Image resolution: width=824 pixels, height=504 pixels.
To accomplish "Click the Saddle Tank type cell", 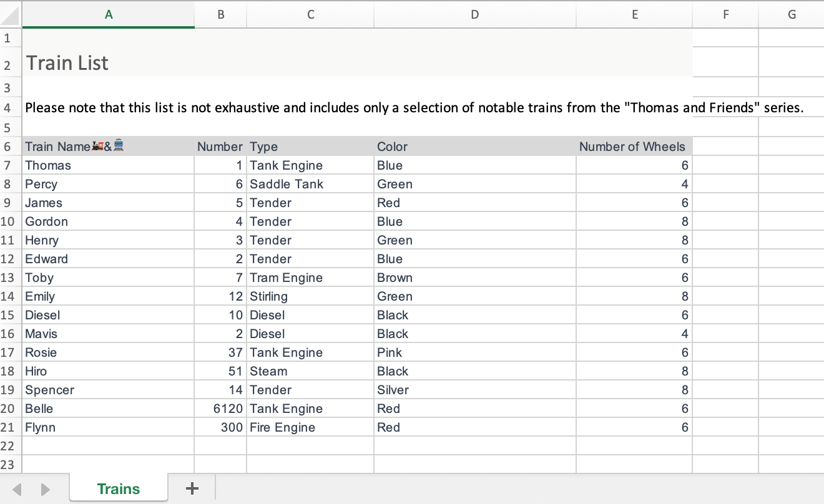I will pyautogui.click(x=287, y=184).
